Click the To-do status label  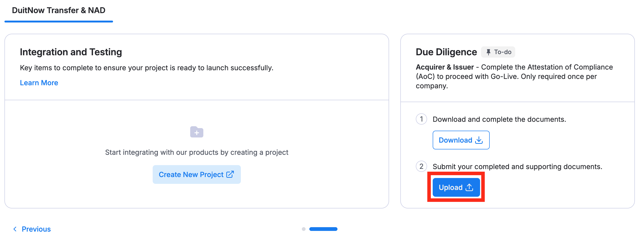[x=503, y=52]
